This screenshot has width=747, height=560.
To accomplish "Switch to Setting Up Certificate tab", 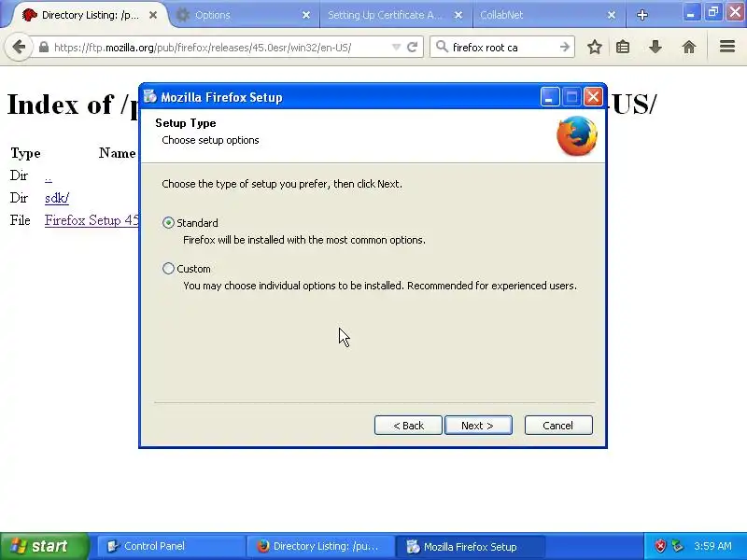I will [395, 15].
